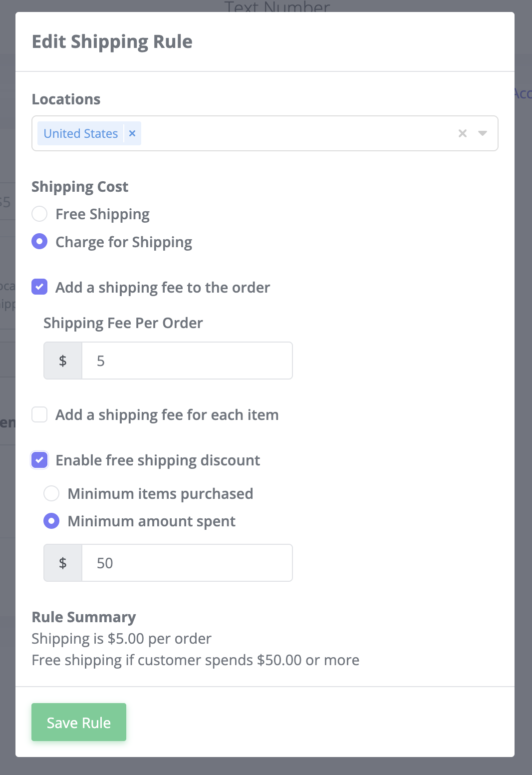The width and height of the screenshot is (532, 775).
Task: Choose Minimum items purchased option
Action: click(x=51, y=493)
